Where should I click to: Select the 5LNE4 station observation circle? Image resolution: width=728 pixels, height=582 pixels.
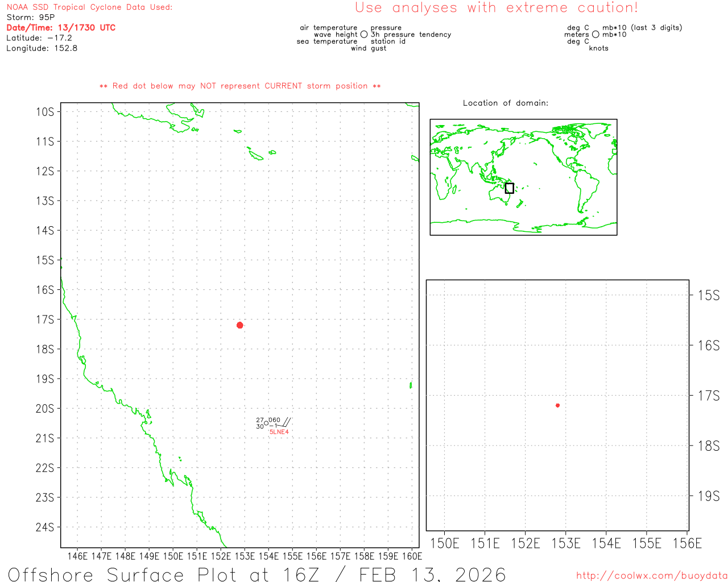click(x=266, y=423)
